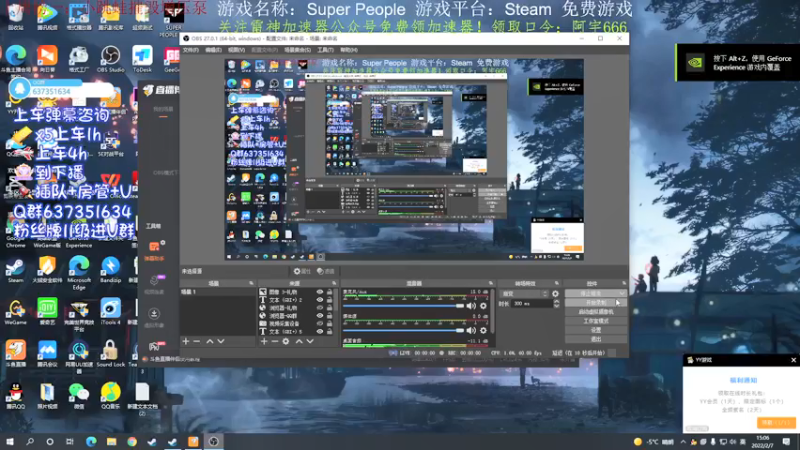
Task: Mute the microphone audio channel speaker icon
Action: point(471,306)
